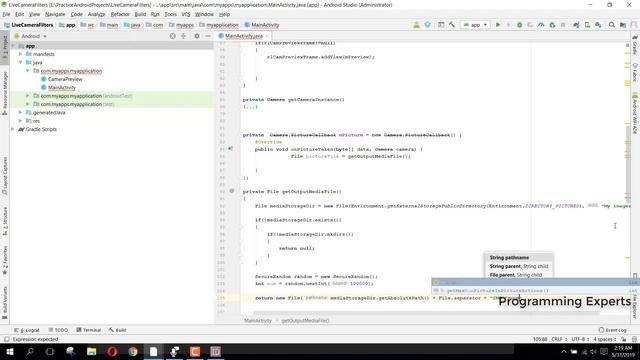
Task: Select MainActivity class in project tree
Action: tap(62, 87)
